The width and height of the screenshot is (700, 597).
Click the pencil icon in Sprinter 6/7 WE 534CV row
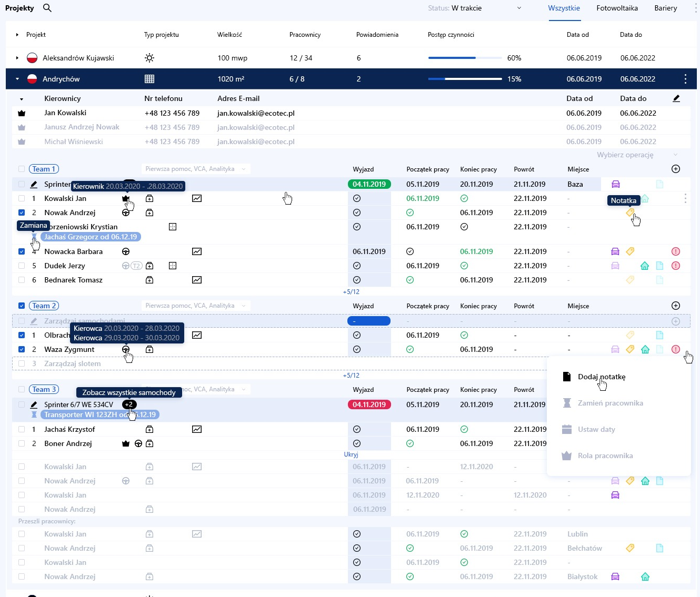(34, 404)
